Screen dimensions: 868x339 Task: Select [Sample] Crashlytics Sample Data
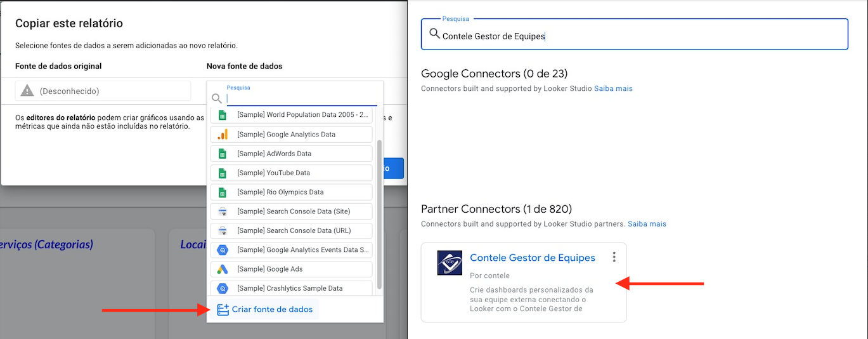click(x=291, y=288)
